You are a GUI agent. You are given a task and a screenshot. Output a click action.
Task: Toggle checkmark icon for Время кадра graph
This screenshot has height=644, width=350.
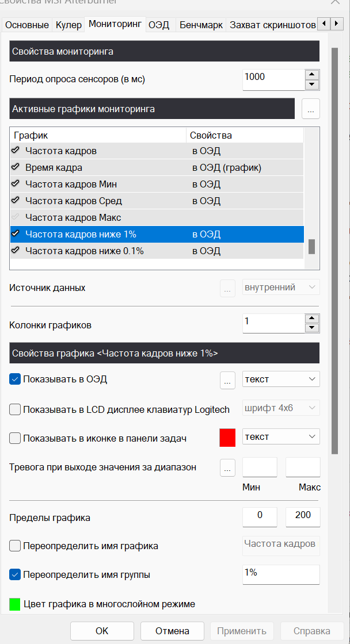point(16,168)
